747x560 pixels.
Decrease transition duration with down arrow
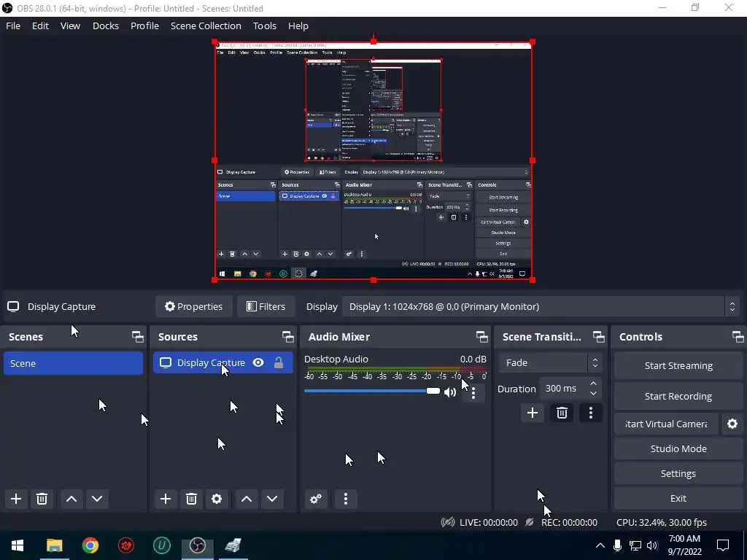click(x=593, y=394)
